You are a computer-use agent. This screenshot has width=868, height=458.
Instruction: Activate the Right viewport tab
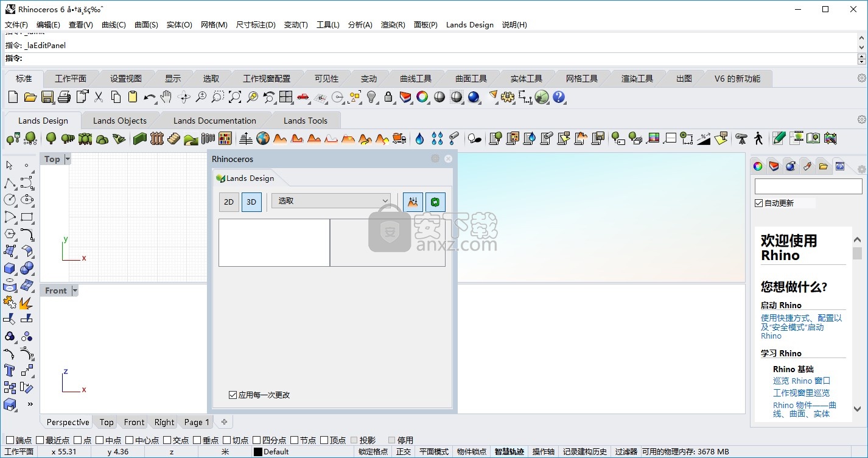[x=164, y=422]
